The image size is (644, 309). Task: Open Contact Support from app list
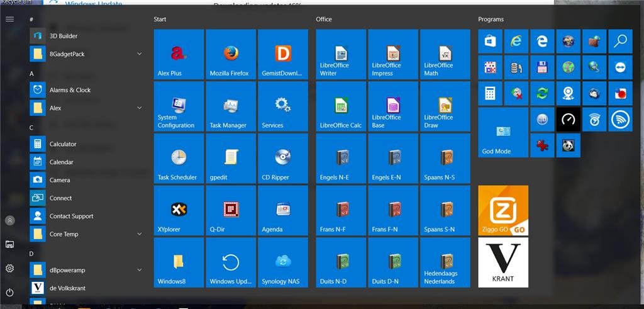[86, 216]
